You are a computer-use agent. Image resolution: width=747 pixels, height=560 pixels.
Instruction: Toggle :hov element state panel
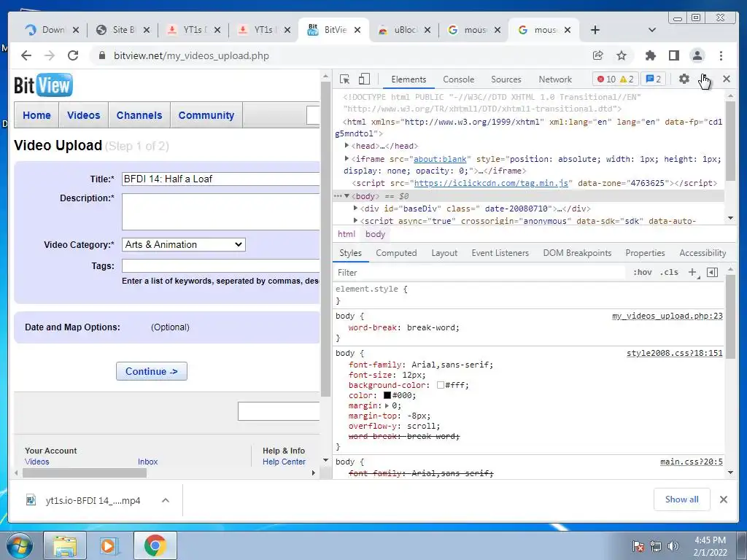click(x=642, y=273)
